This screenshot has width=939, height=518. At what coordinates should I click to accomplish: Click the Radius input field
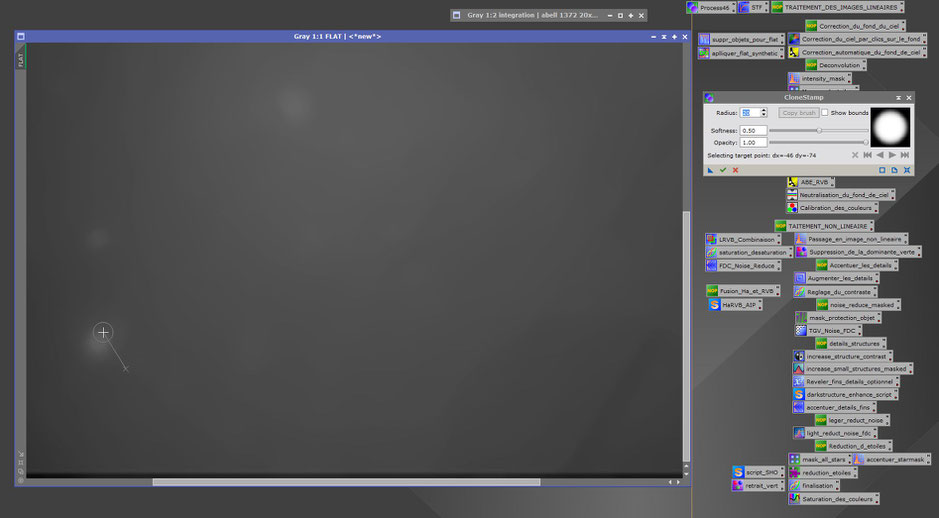[750, 113]
